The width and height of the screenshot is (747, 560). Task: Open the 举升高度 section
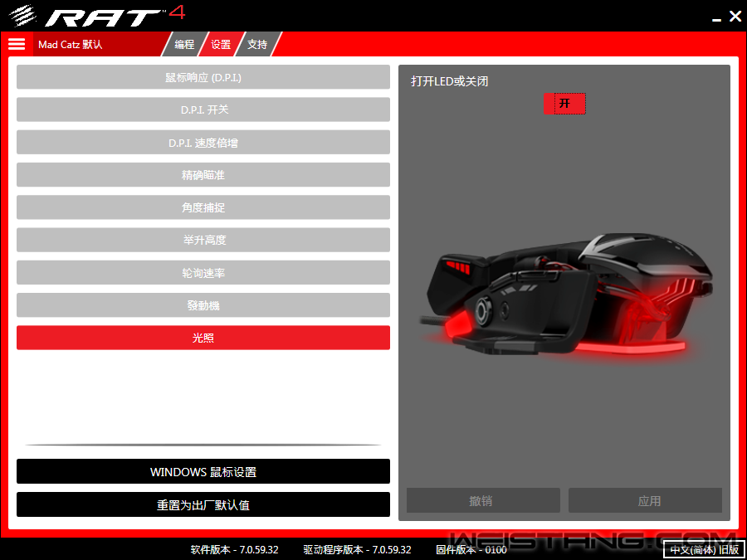[x=203, y=240]
